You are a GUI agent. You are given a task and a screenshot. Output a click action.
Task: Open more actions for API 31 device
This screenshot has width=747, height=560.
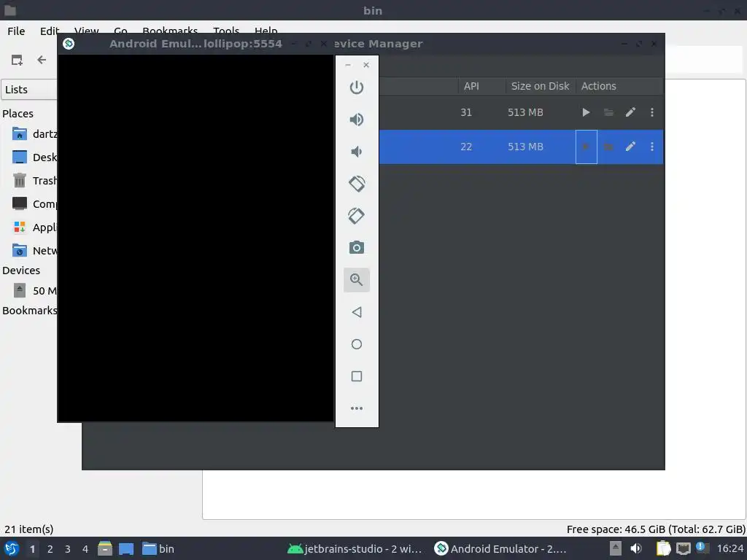(x=652, y=112)
